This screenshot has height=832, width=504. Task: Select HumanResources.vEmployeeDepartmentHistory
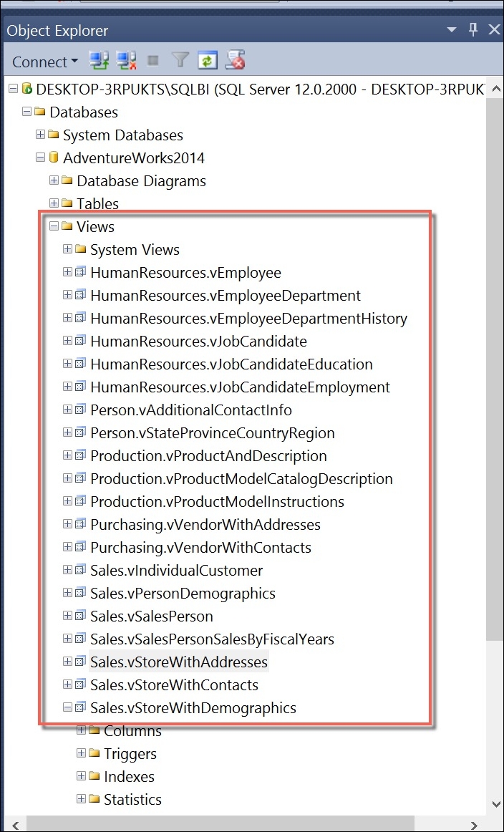[x=249, y=319]
